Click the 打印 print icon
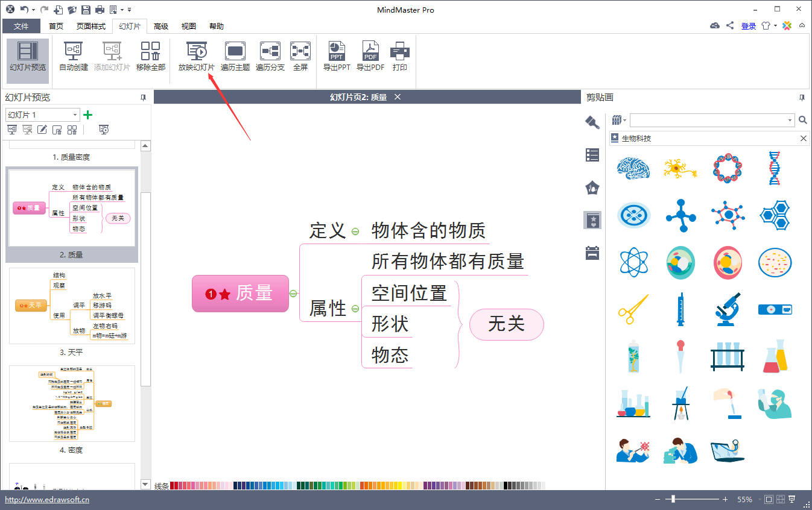Screen dimensions: 812x510 [399, 51]
